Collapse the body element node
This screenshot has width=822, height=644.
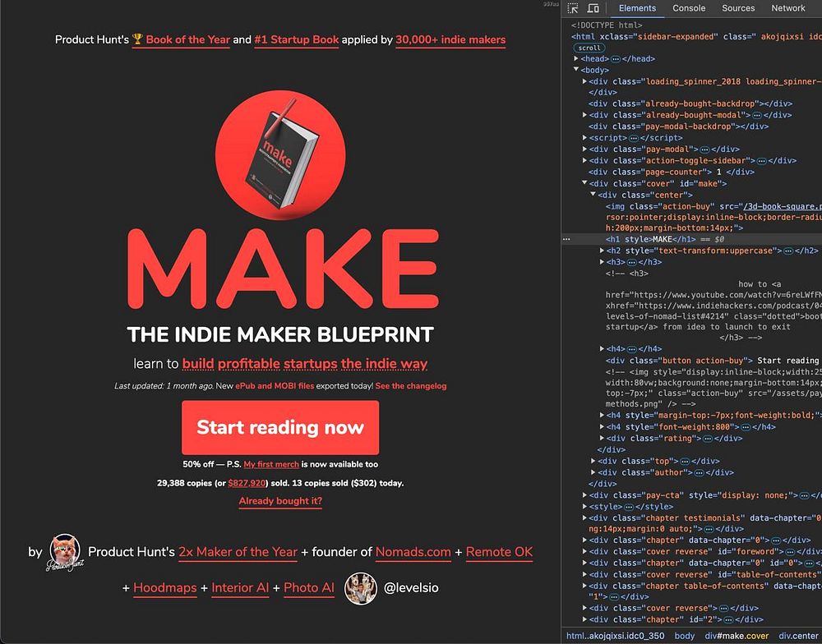pos(577,70)
